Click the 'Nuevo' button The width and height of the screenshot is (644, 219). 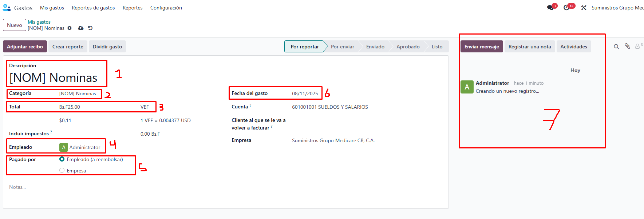pos(15,25)
